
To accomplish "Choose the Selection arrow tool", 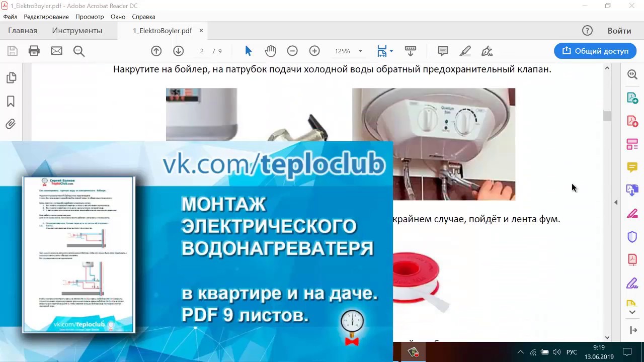I will 248,51.
